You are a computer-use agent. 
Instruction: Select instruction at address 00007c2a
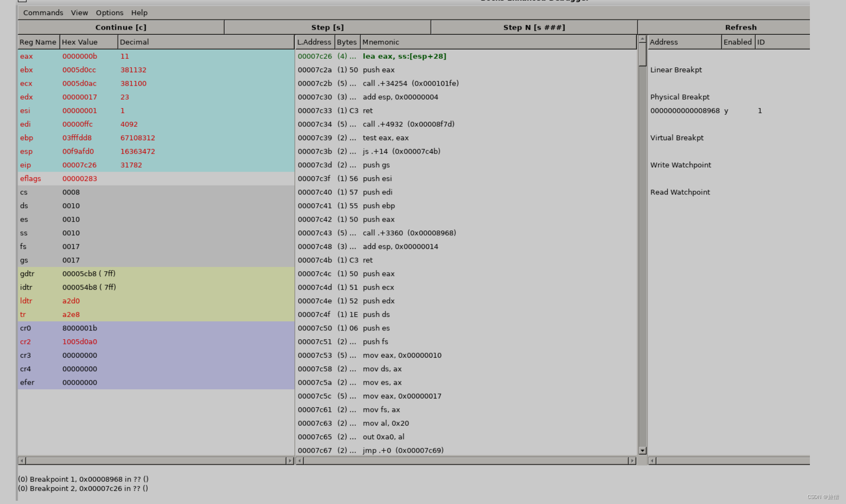[466, 70]
